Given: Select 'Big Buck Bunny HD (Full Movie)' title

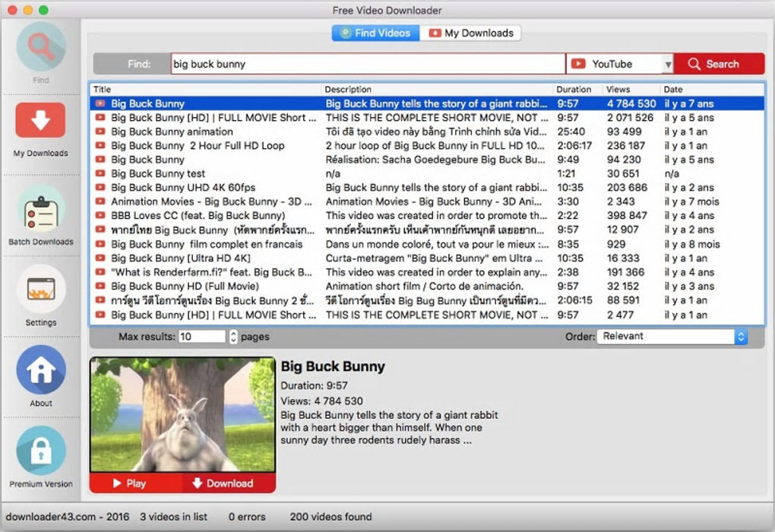Looking at the screenshot, I should click(x=185, y=287).
